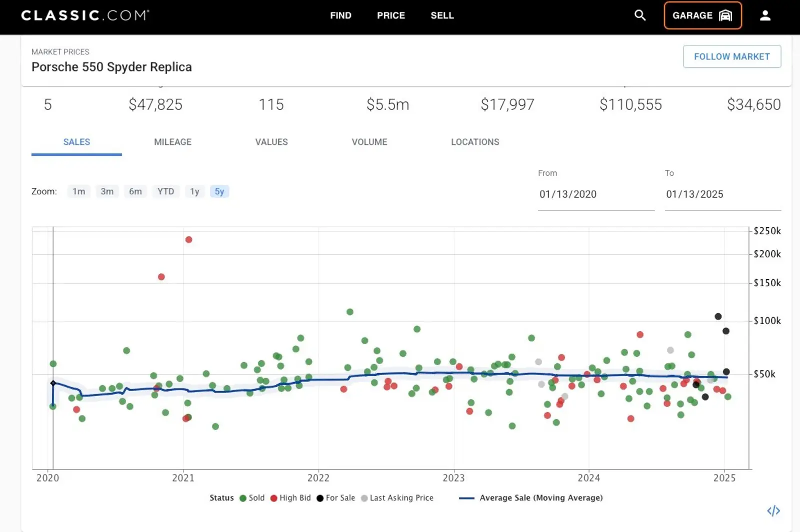Viewport: 800px width, 532px height.
Task: Toggle For Sale series in legend
Action: 335,498
